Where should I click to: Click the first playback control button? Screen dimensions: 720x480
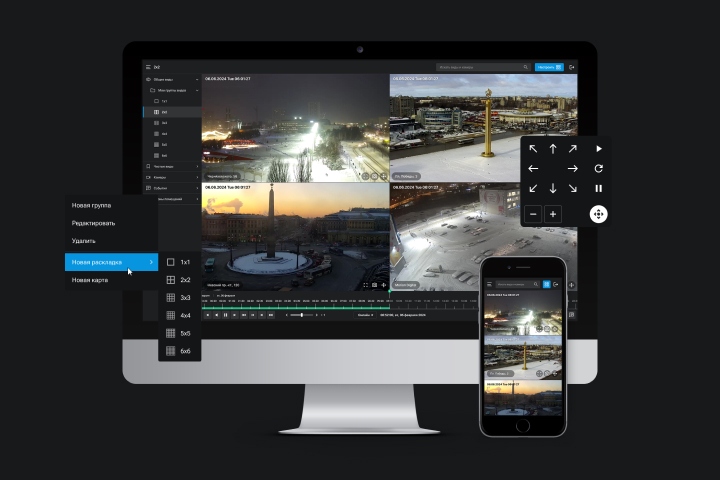click(x=208, y=315)
